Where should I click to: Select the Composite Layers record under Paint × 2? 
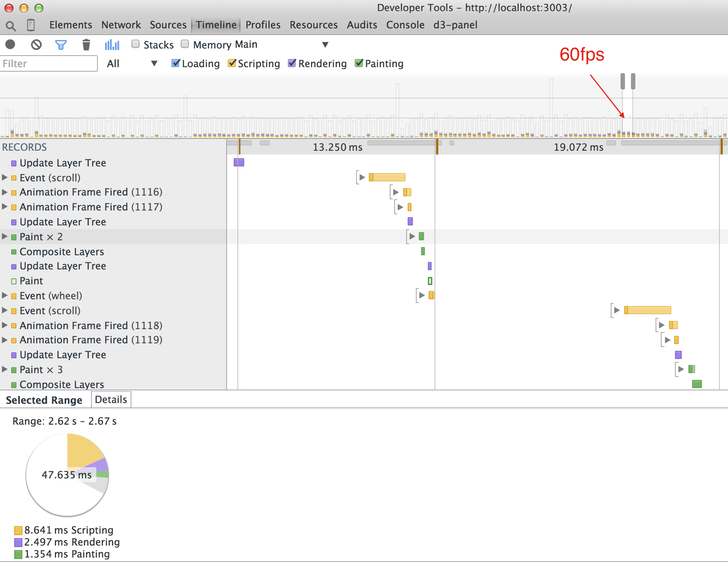click(x=62, y=252)
